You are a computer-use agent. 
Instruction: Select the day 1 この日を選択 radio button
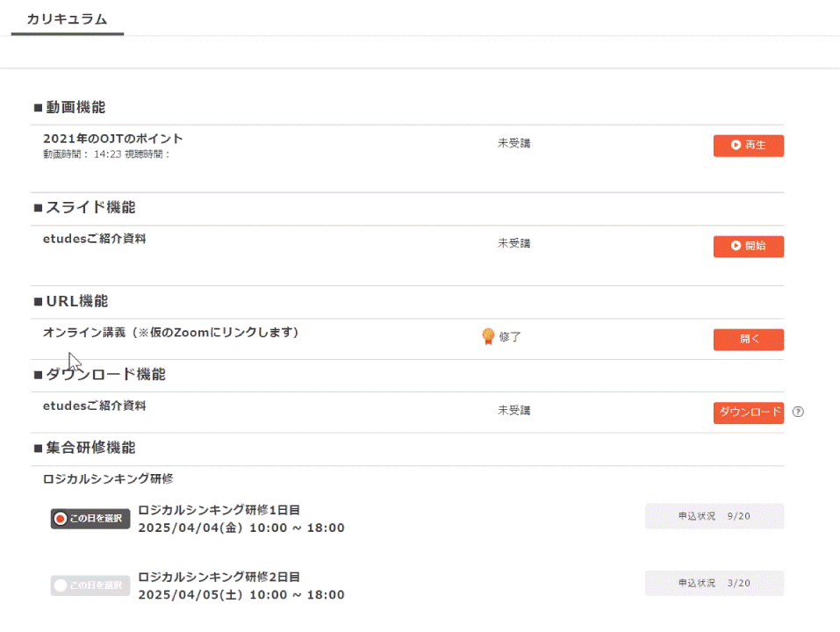90,519
